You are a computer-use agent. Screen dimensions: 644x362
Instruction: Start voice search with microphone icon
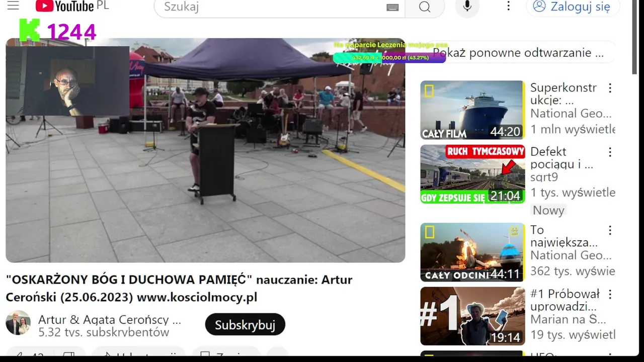click(x=467, y=6)
